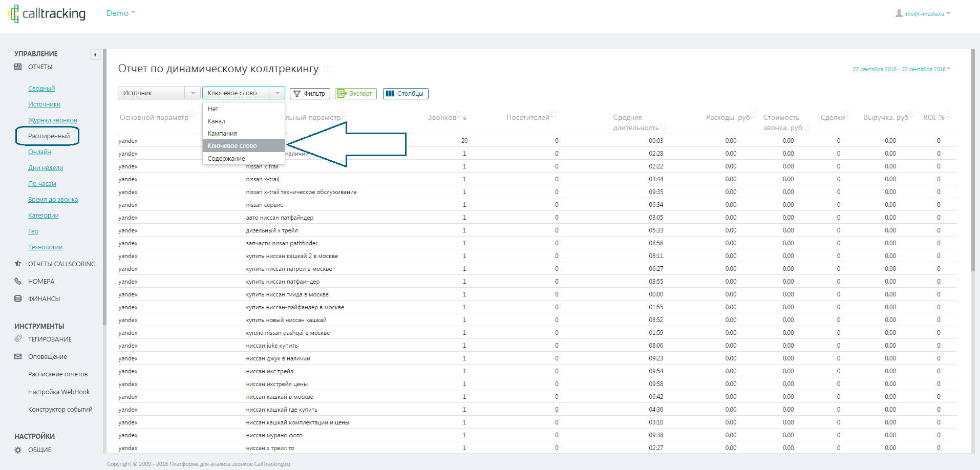Open the Онлайн report link
Image resolution: width=980 pixels, height=470 pixels.
pos(39,152)
